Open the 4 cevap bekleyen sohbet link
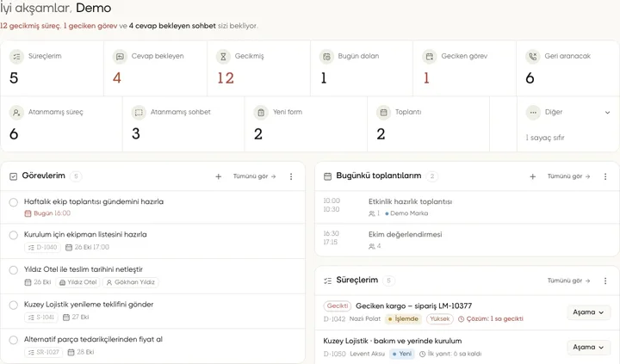Image resolution: width=620 pixels, height=364 pixels. [172, 26]
